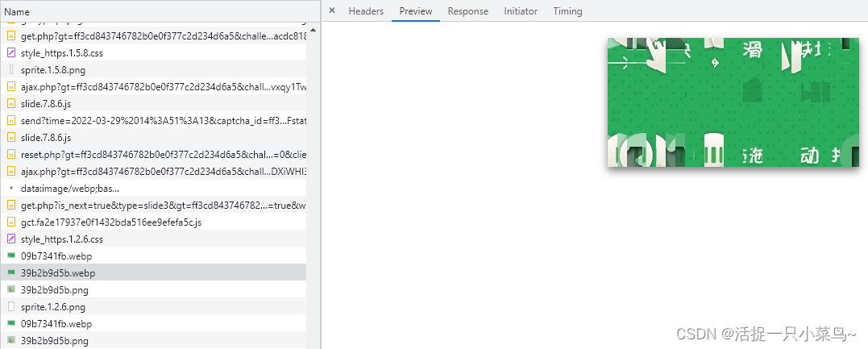Screen dimensions: 868x349
Task: Show the Initiator tab
Action: tap(521, 11)
